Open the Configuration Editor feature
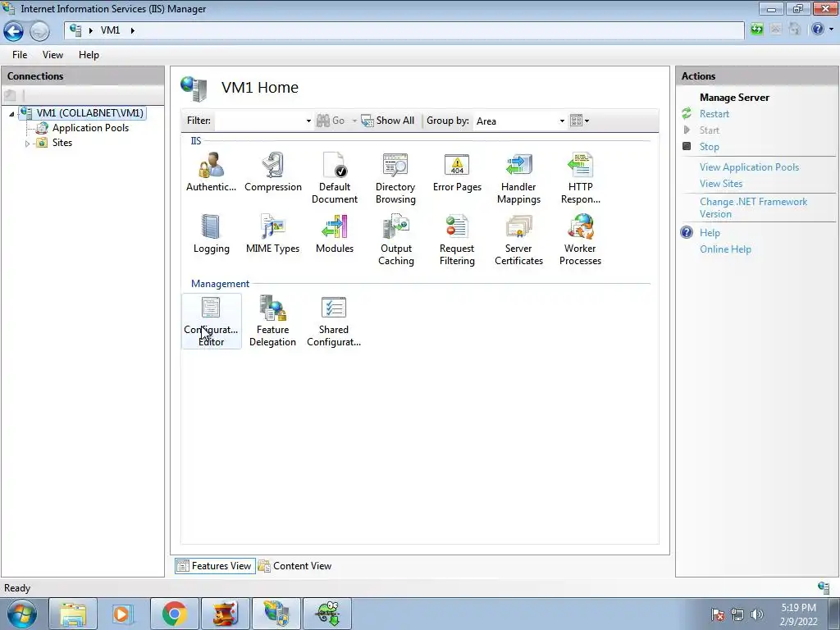 point(211,322)
